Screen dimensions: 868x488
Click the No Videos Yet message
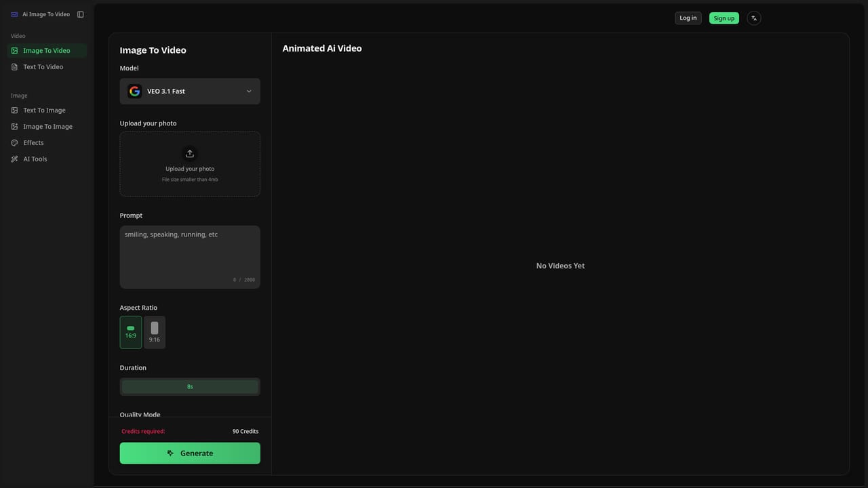(x=560, y=266)
